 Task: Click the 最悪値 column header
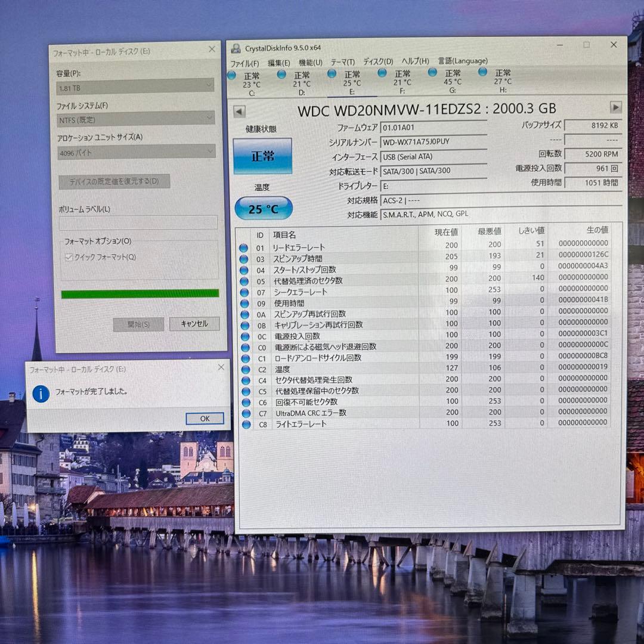coord(489,231)
